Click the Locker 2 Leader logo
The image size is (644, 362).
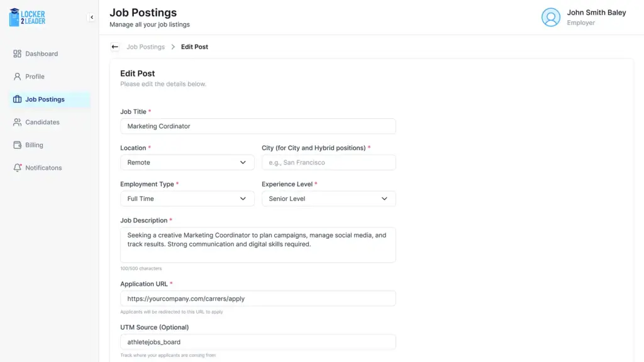(x=27, y=17)
